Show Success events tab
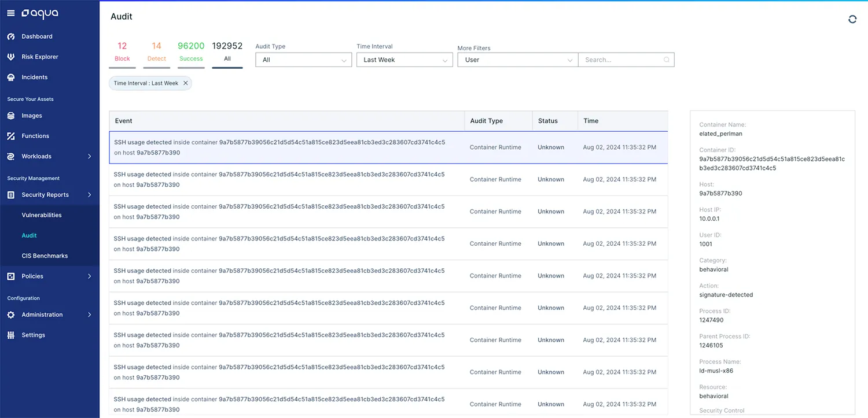868x418 pixels. click(191, 53)
